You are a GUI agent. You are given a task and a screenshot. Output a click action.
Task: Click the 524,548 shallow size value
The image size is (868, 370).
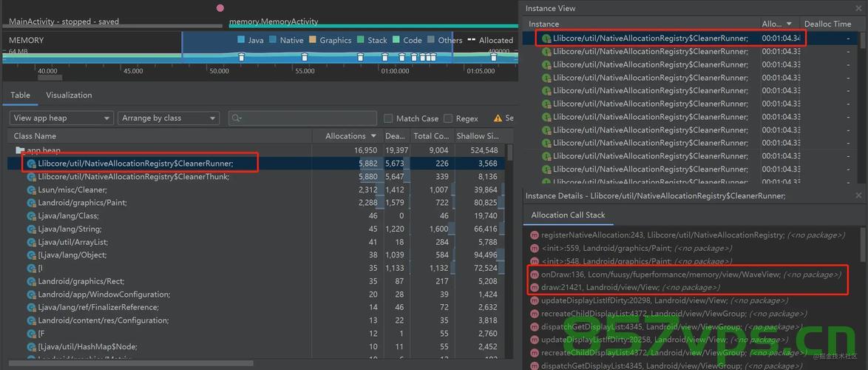tap(484, 150)
